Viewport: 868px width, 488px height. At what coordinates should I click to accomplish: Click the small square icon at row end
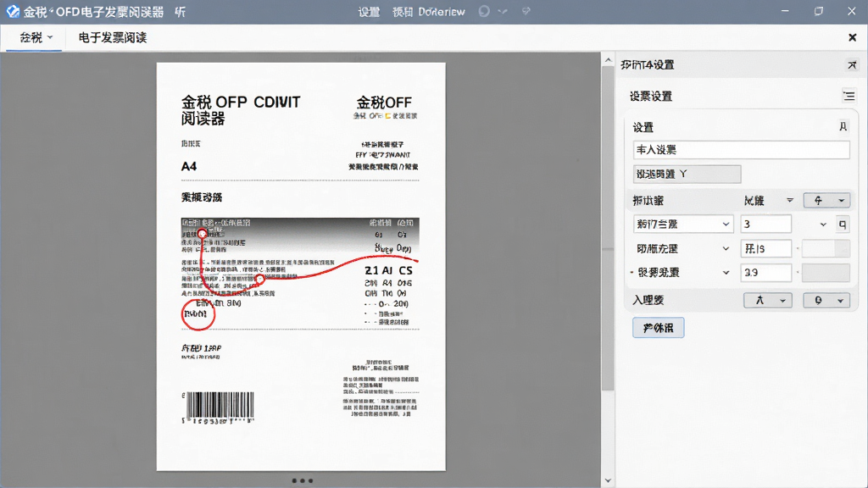(x=843, y=224)
